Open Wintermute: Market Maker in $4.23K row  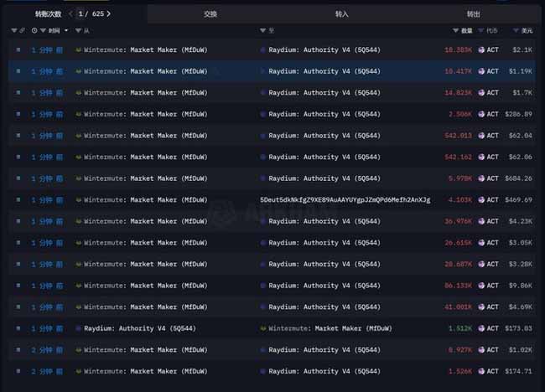pyautogui.click(x=144, y=221)
